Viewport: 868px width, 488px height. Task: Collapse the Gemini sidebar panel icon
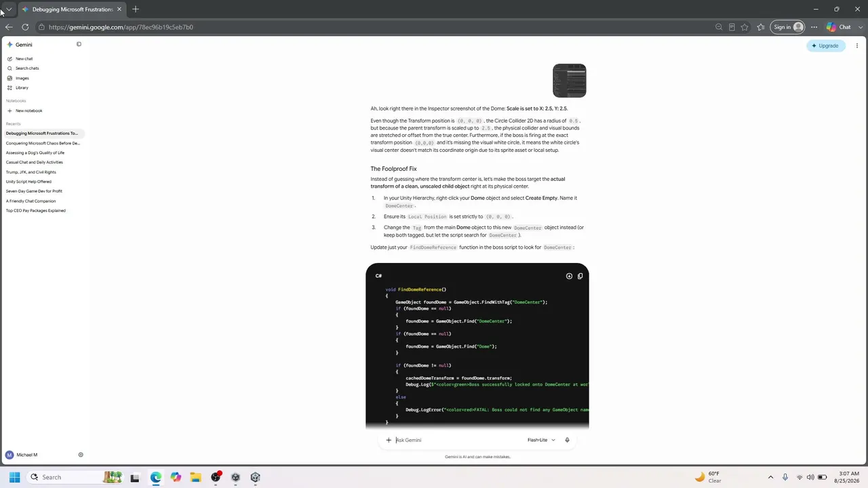(x=79, y=44)
